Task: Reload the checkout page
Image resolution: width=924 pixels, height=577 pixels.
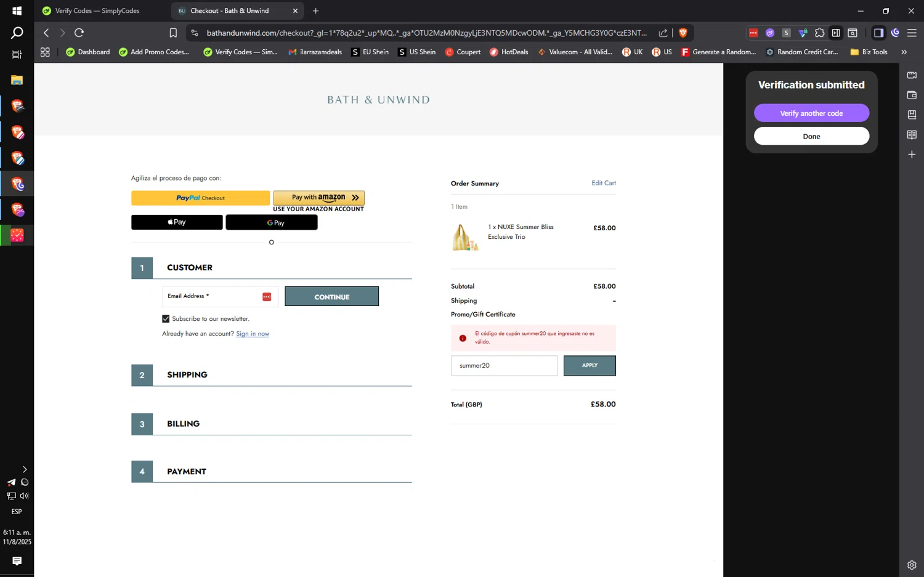Action: (79, 33)
